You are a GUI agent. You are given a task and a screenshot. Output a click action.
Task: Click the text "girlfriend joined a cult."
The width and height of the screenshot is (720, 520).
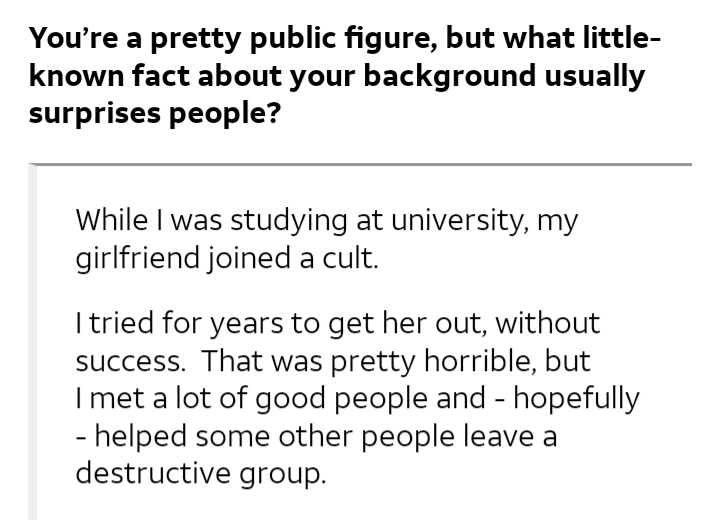point(227,258)
